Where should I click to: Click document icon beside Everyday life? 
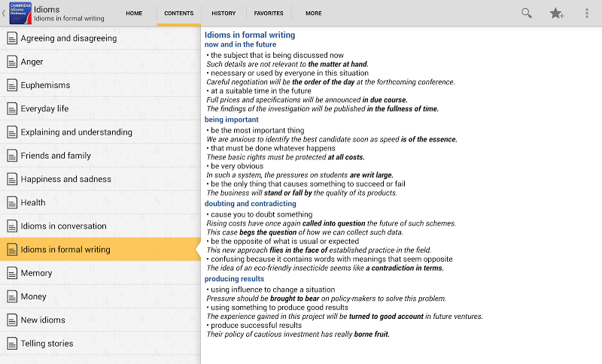click(x=12, y=108)
